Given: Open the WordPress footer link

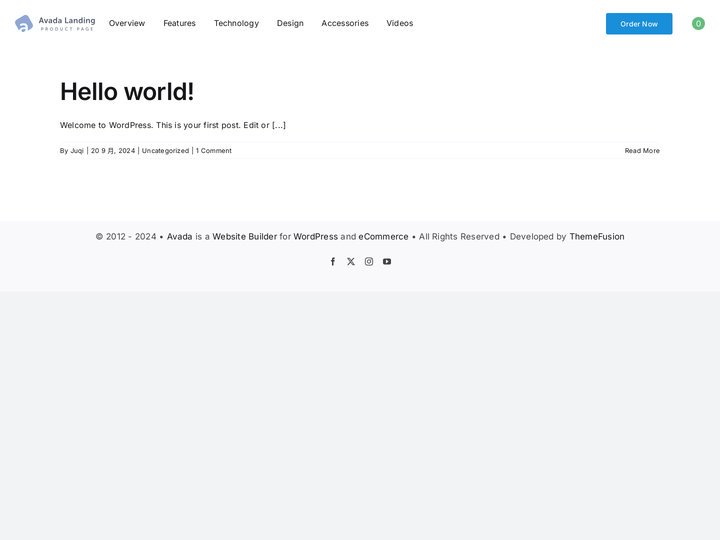Looking at the screenshot, I should (x=315, y=236).
